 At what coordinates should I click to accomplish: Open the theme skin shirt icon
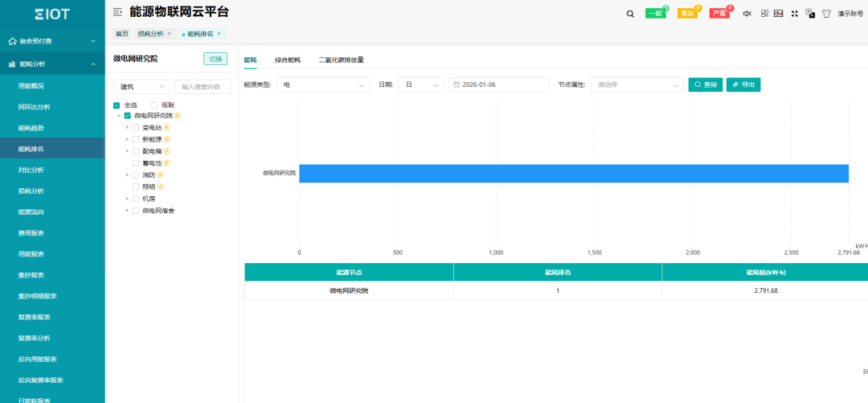826,14
